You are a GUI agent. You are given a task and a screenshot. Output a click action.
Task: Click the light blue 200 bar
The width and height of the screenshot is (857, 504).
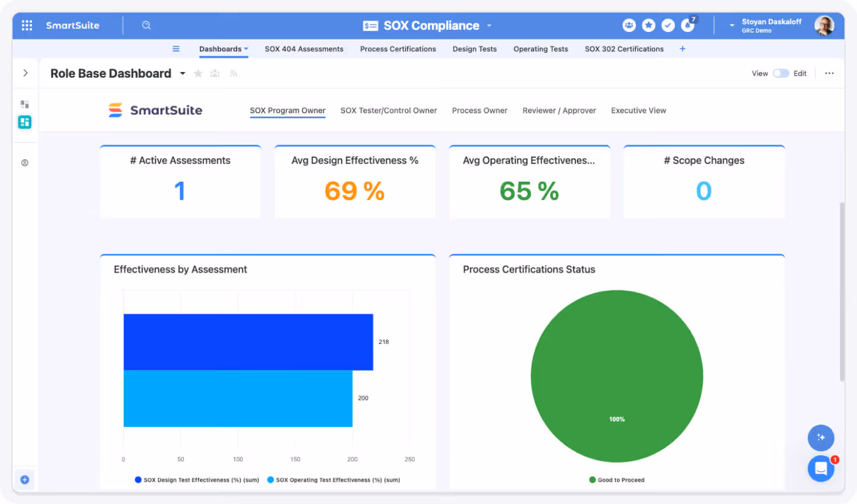pyautogui.click(x=238, y=398)
